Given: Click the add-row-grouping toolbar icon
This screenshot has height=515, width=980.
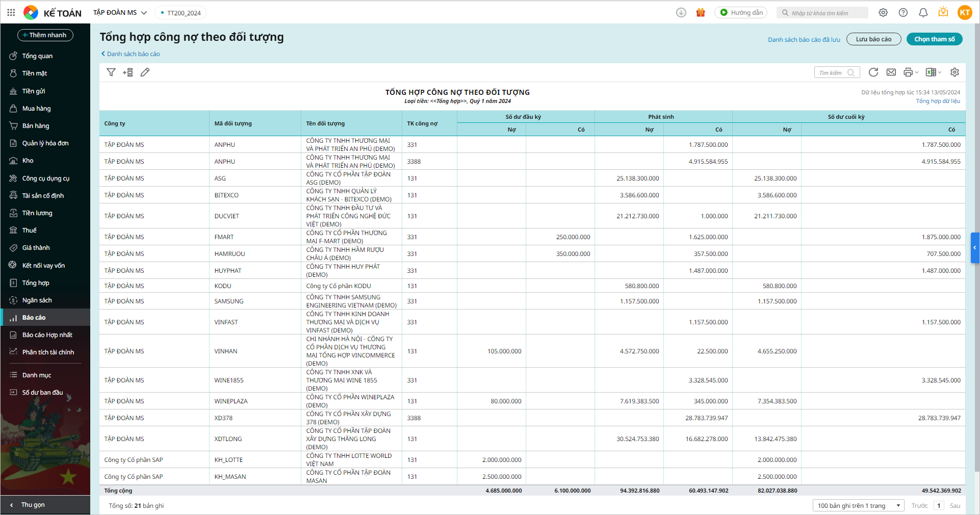Looking at the screenshot, I should [x=128, y=72].
